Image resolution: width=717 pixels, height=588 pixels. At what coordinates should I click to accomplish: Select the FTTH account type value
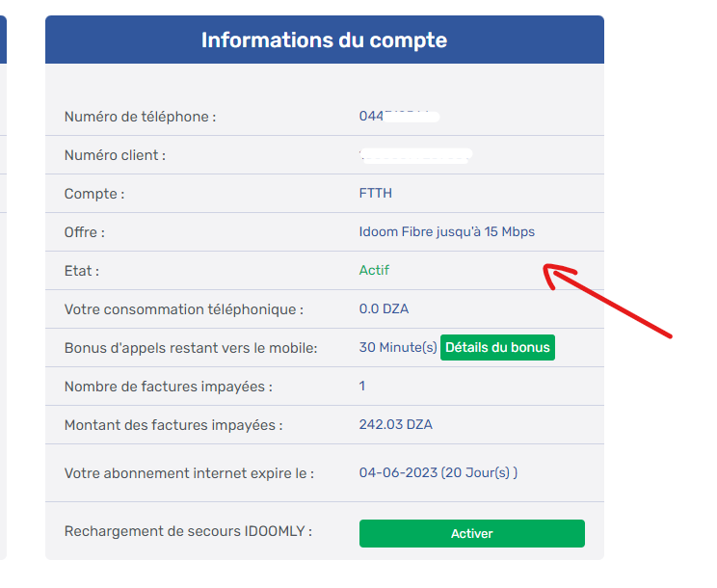376,194
